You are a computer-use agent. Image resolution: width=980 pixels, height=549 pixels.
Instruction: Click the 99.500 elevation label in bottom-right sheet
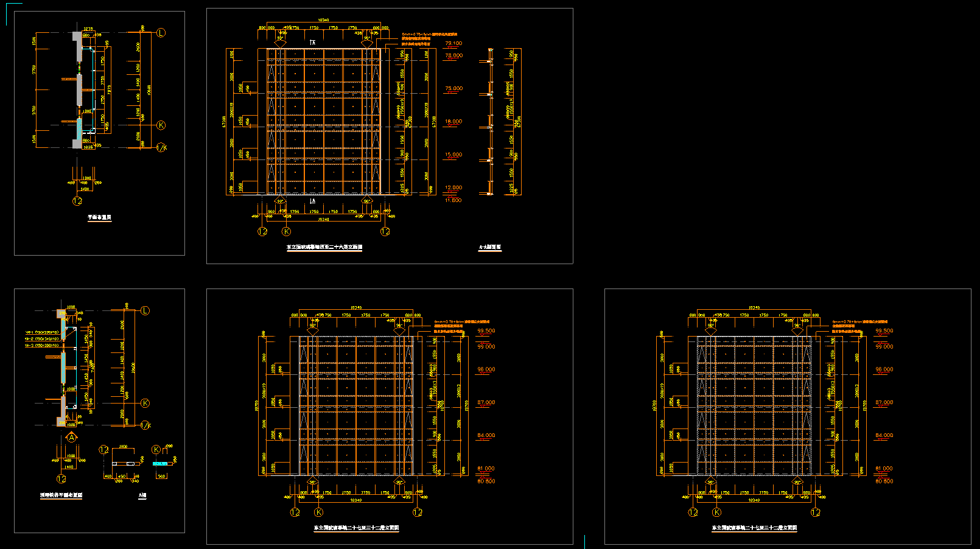click(x=884, y=331)
